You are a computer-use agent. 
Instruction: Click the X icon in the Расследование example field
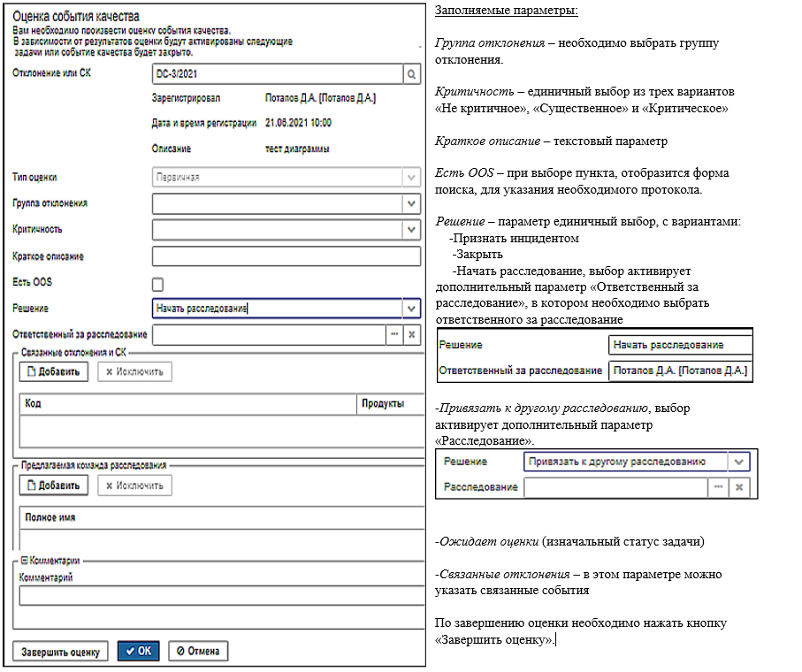click(x=739, y=487)
